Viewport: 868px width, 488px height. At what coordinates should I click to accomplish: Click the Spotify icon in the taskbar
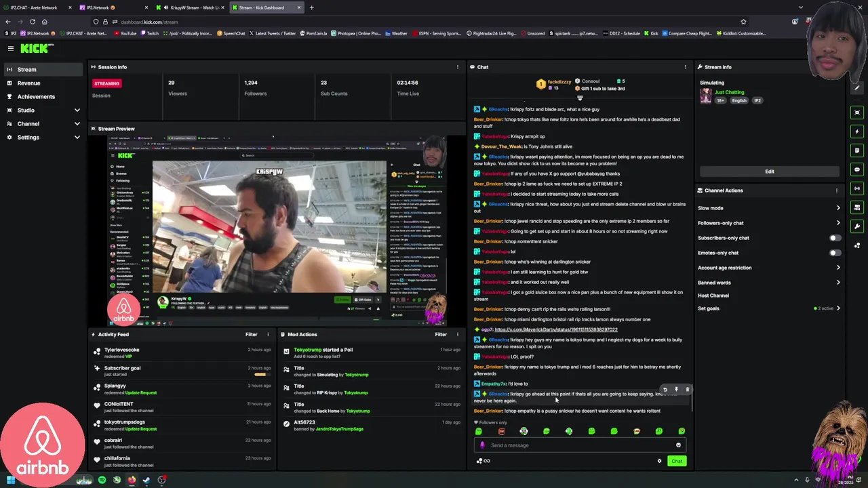pos(102,480)
